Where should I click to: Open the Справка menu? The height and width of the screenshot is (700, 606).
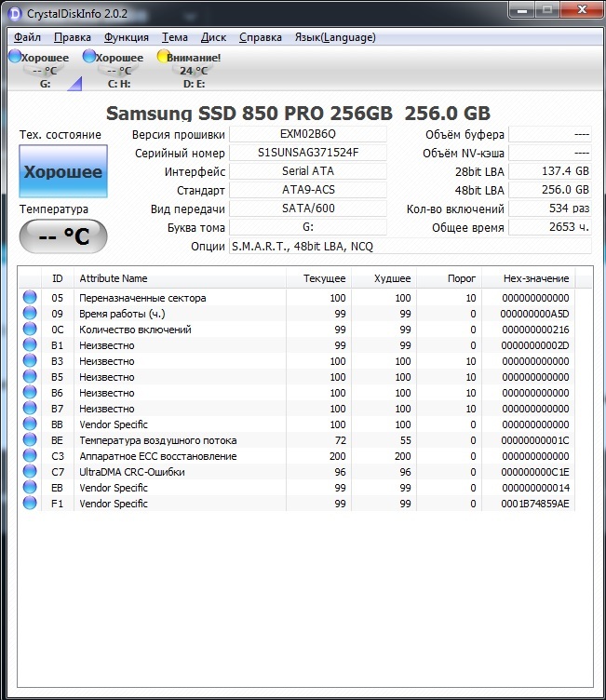click(261, 37)
